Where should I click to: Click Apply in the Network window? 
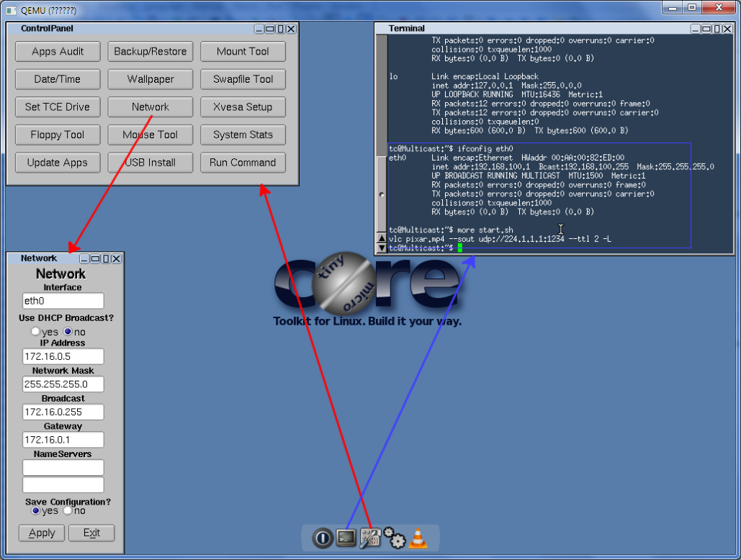[42, 533]
